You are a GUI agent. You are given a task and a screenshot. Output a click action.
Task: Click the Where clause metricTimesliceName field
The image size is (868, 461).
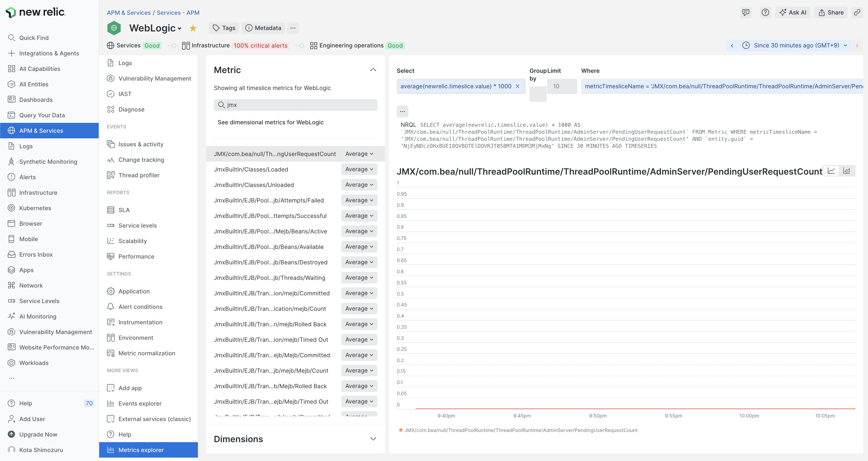722,86
